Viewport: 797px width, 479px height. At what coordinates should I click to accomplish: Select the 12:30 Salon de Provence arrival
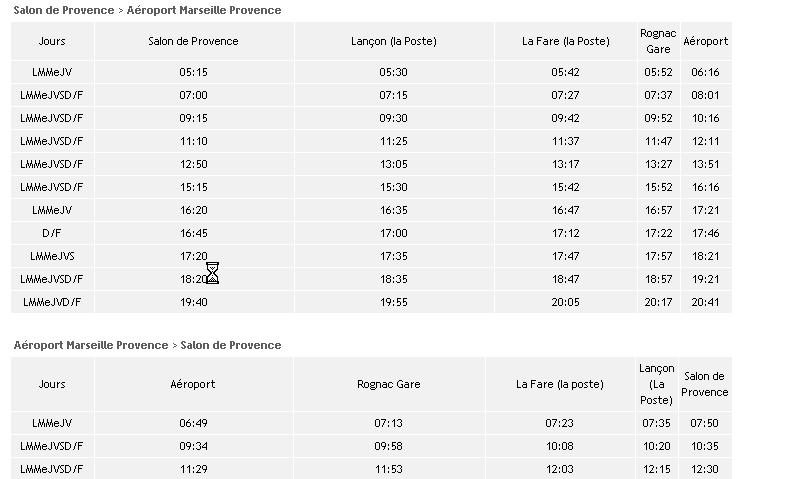705,470
